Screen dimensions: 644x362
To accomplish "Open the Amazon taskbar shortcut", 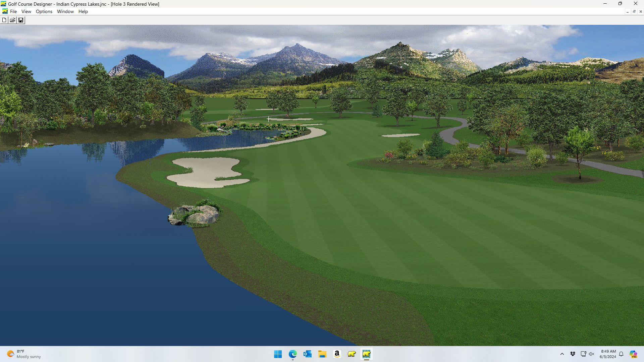I will [x=337, y=354].
